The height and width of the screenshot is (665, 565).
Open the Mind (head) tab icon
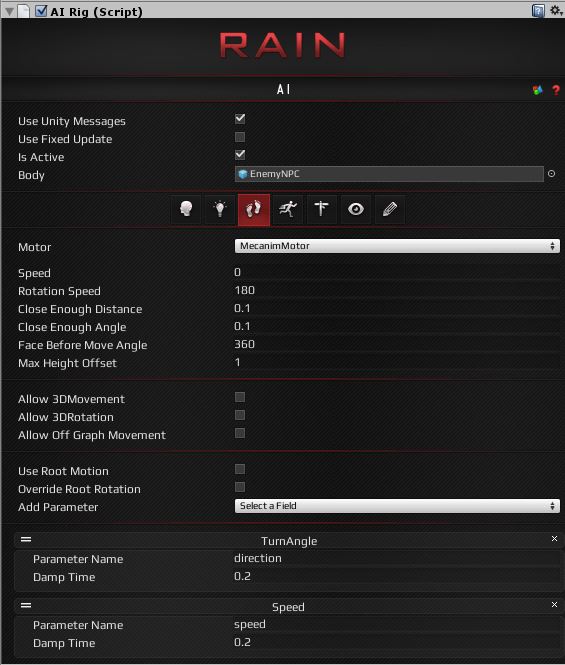186,209
